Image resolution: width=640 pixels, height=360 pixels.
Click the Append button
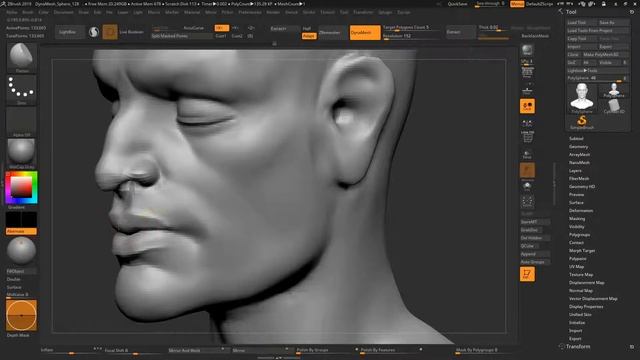point(535,254)
